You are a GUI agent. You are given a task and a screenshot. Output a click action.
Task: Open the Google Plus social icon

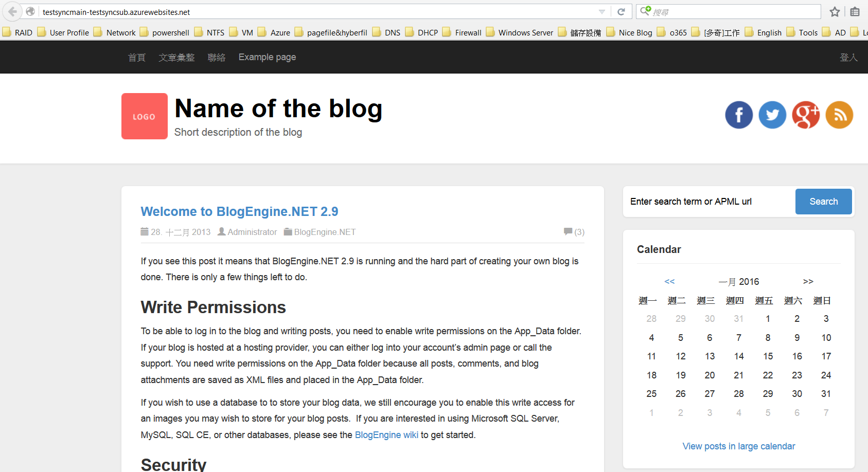coord(806,115)
